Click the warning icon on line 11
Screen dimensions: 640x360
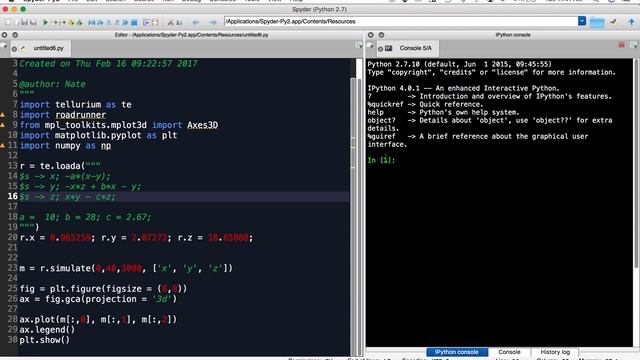(x=2, y=146)
